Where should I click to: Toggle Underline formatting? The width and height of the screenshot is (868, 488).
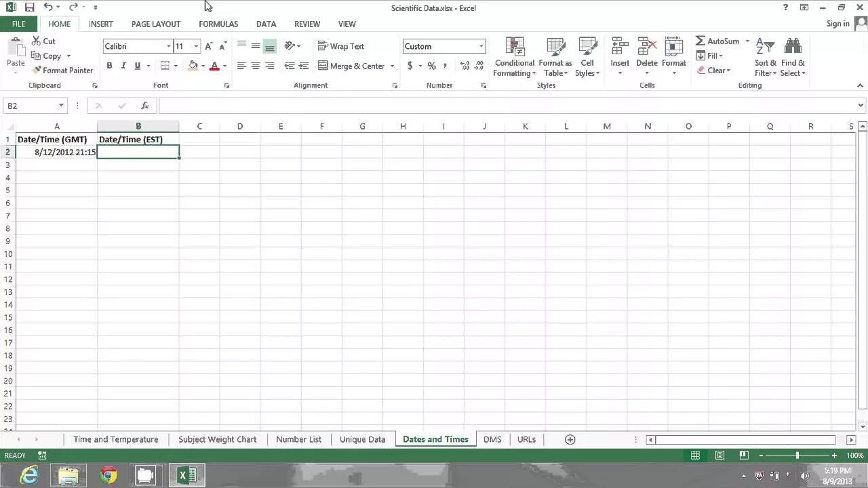pos(138,66)
